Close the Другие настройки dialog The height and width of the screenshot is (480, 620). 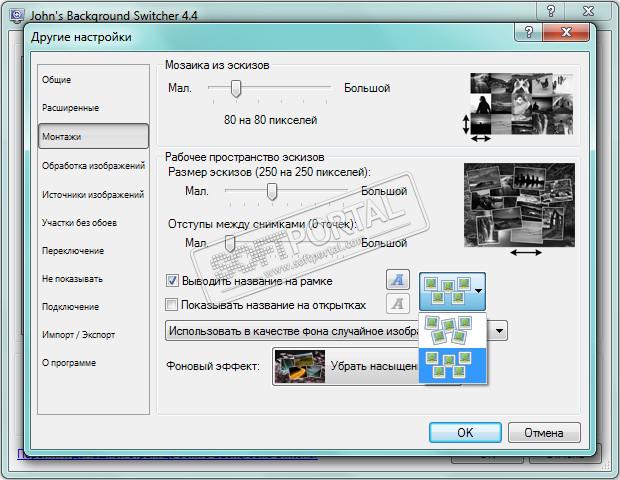tap(567, 32)
